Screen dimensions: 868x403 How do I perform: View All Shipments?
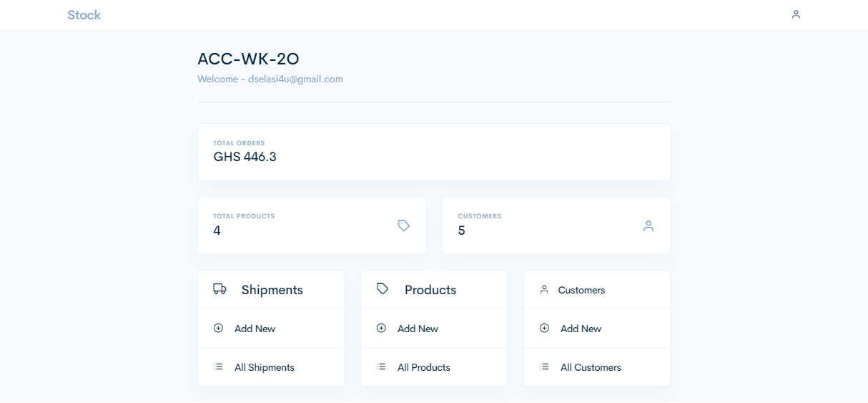tap(264, 367)
